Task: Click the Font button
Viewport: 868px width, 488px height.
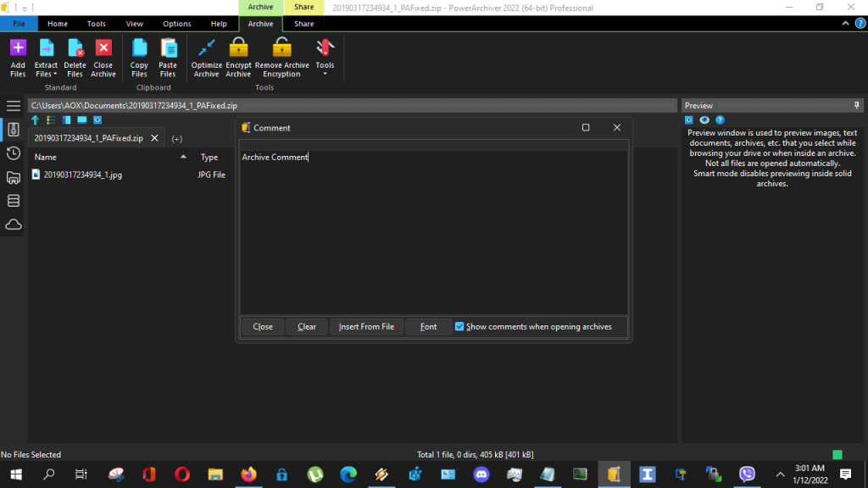Action: click(428, 326)
